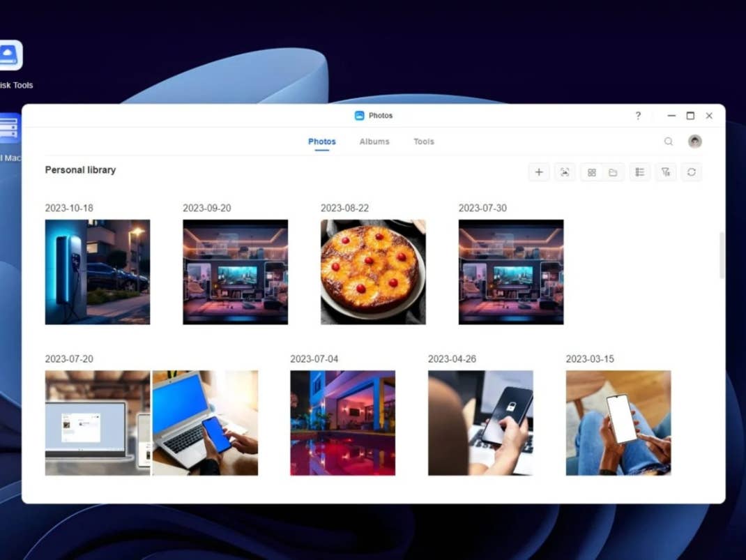746x560 pixels.
Task: Open the face recognition icon in toolbar
Action: point(565,172)
